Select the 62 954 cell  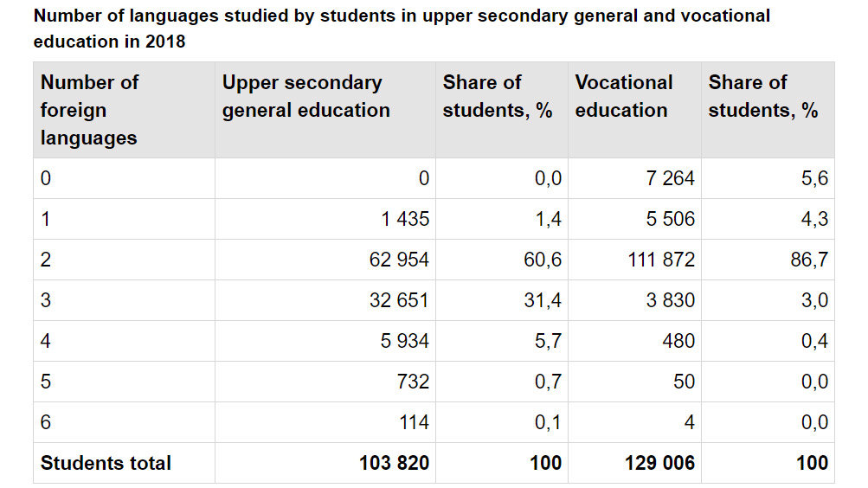click(x=398, y=260)
